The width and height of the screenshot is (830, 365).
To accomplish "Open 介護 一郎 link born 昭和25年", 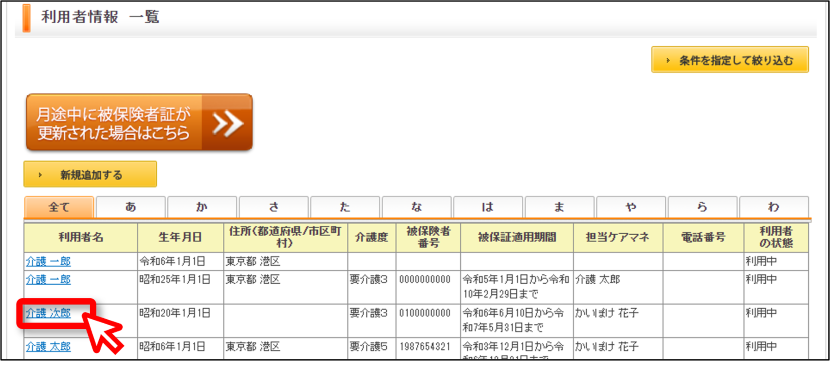I will tap(48, 279).
